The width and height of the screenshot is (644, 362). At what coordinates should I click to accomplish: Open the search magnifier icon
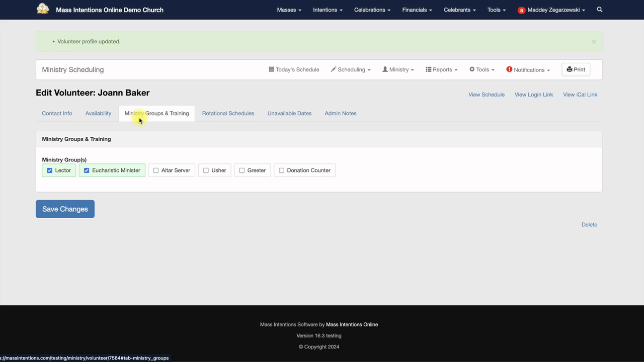tap(599, 10)
